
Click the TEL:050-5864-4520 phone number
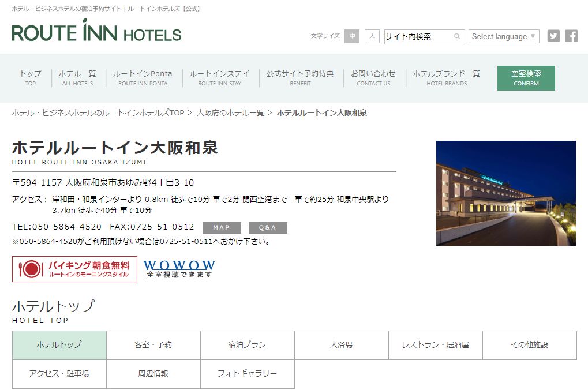[57, 227]
